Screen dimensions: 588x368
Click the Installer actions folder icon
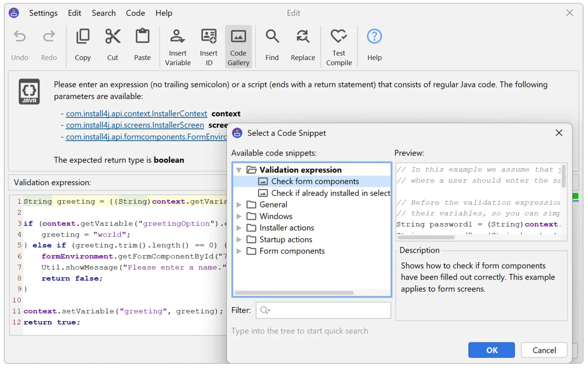[x=251, y=228]
